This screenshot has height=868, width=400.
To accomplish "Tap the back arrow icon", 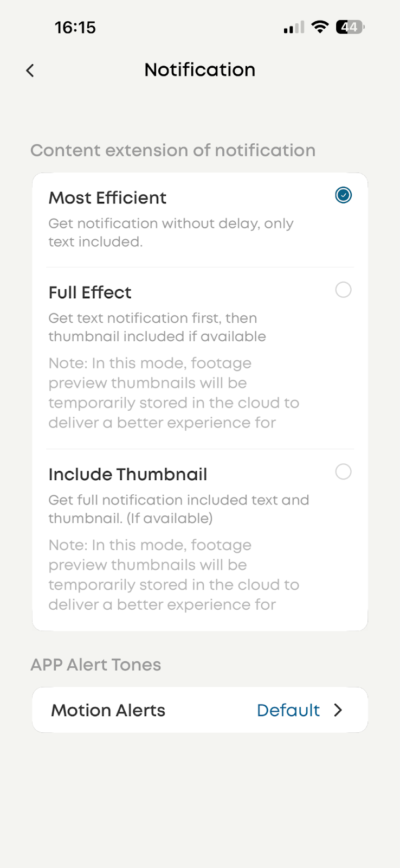I will pos(30,71).
